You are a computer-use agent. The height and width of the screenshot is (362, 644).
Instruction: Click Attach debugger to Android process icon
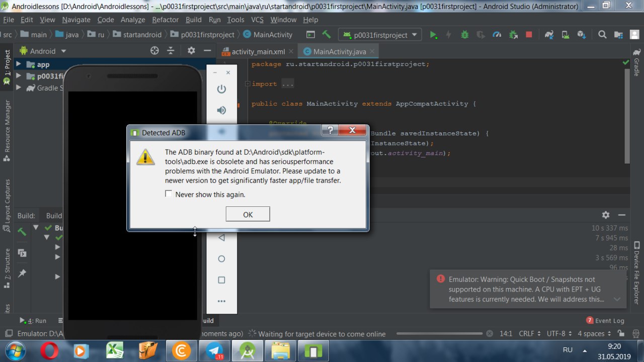coord(513,35)
